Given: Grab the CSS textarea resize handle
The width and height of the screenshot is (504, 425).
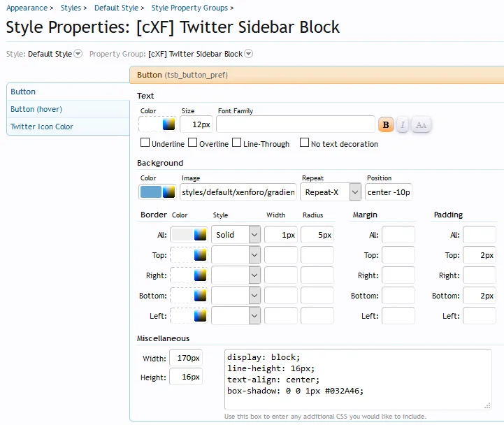Looking at the screenshot, I should pos(487,405).
